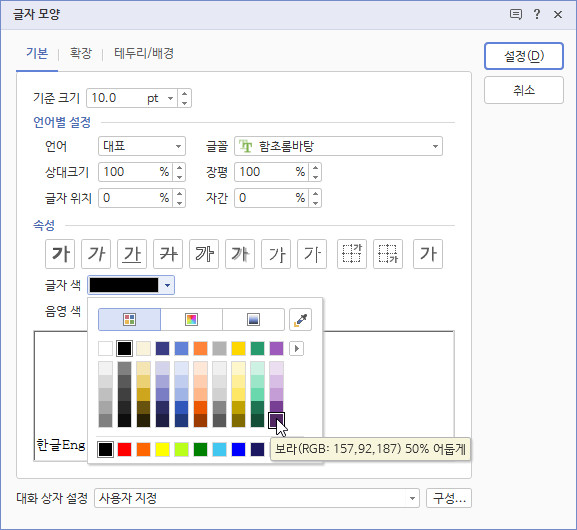This screenshot has height=530, width=577.
Task: Apply shadow text attribute
Action: point(240,254)
